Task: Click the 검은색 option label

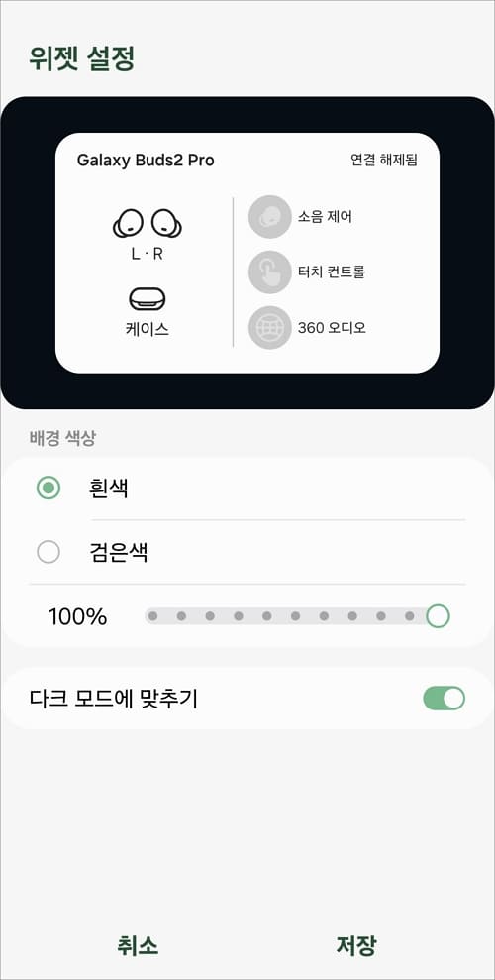Action: 119,552
